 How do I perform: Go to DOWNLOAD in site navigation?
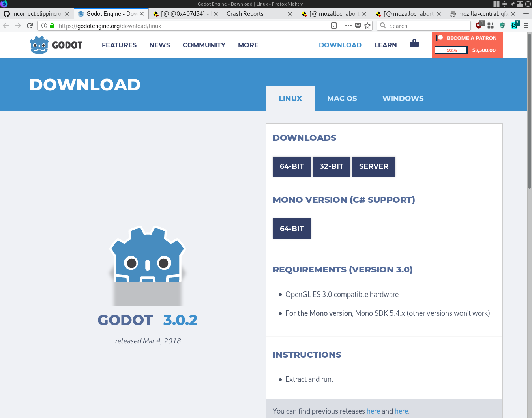pyautogui.click(x=340, y=45)
